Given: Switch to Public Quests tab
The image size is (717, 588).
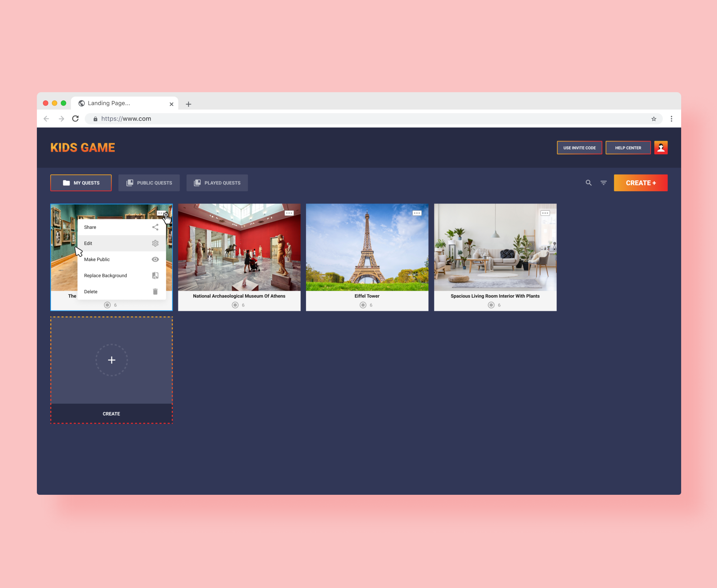Looking at the screenshot, I should tap(149, 183).
